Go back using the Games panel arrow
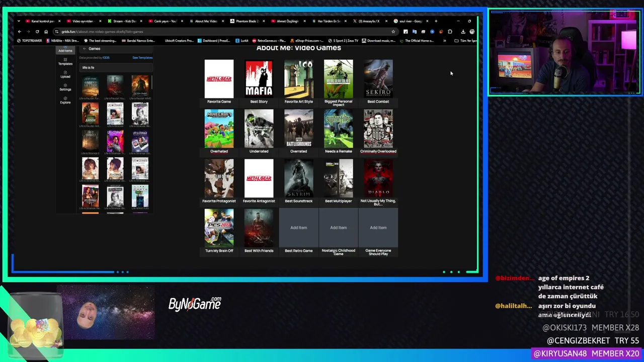This screenshot has height=362, width=644. (x=85, y=49)
